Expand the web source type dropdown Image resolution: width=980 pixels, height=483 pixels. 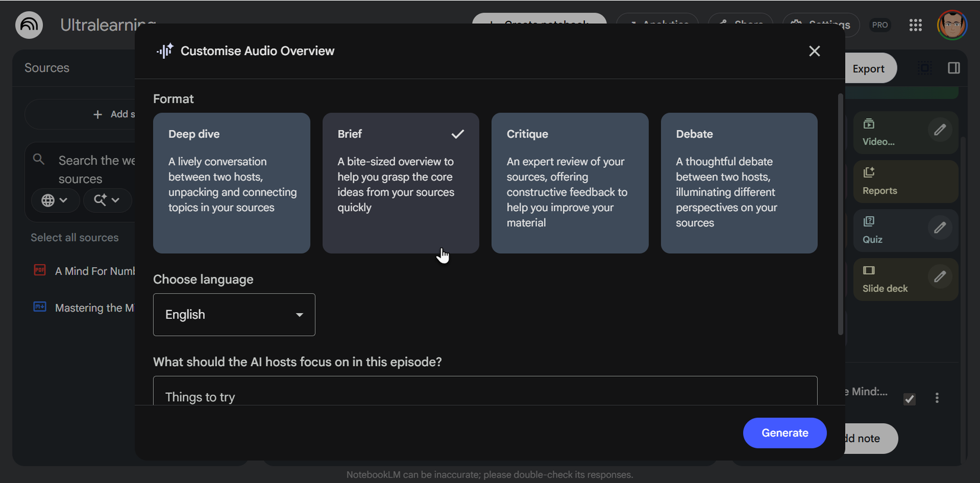click(54, 201)
